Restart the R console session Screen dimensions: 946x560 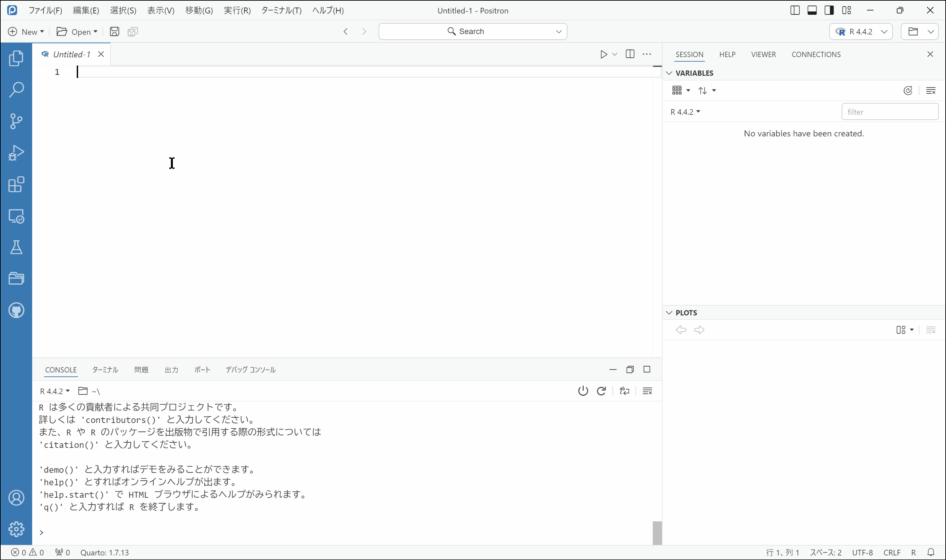click(x=601, y=391)
